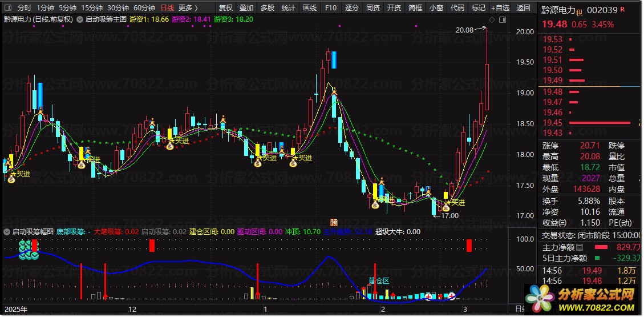Click the 建仓区 label in sub chart

[378, 281]
